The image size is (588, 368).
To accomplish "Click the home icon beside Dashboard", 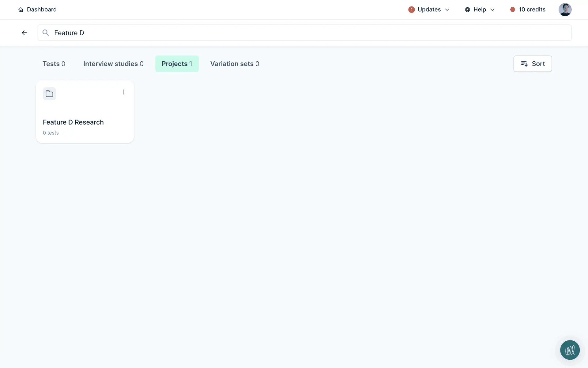I will click(x=21, y=10).
